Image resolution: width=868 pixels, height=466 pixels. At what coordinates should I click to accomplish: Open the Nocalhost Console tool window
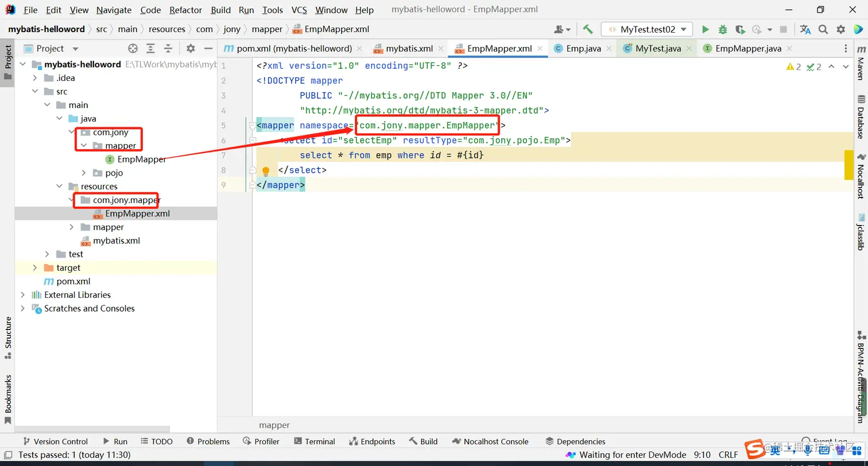[x=490, y=441]
